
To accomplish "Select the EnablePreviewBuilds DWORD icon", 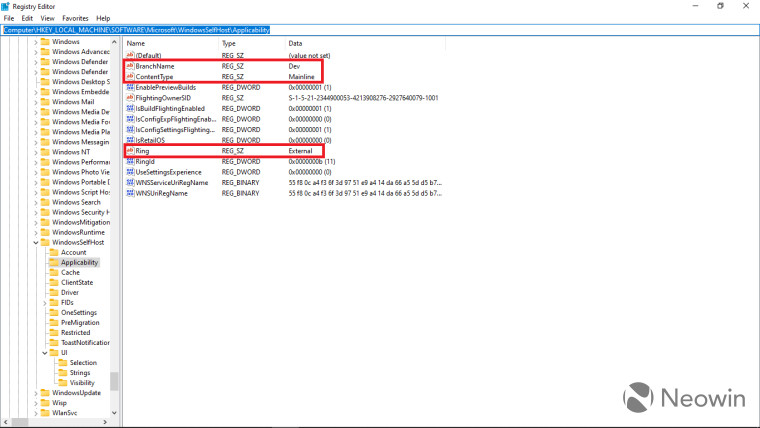I will pos(130,87).
